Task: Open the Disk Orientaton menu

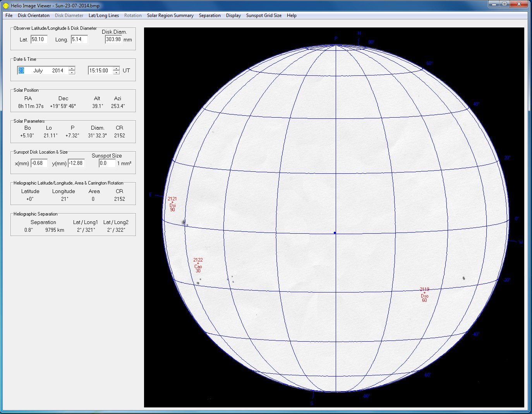Action: (x=34, y=15)
